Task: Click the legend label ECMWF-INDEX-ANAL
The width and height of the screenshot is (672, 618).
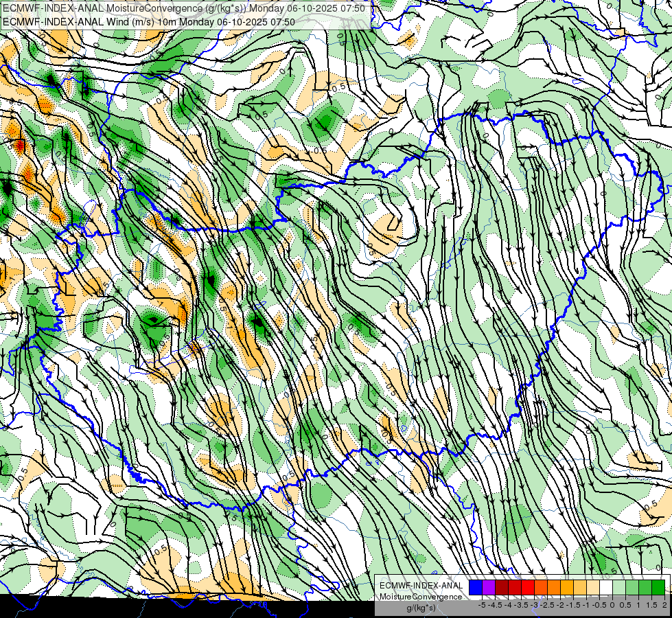Action: click(x=421, y=586)
